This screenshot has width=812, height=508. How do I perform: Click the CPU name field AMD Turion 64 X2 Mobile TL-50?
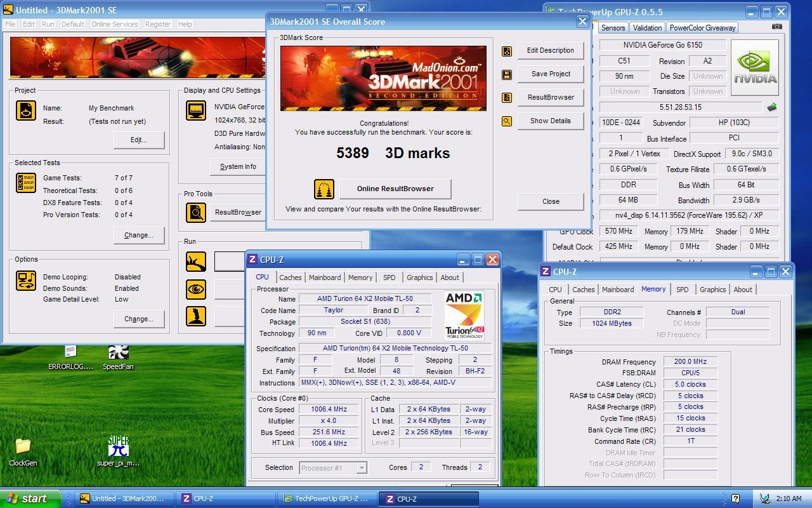click(x=365, y=299)
